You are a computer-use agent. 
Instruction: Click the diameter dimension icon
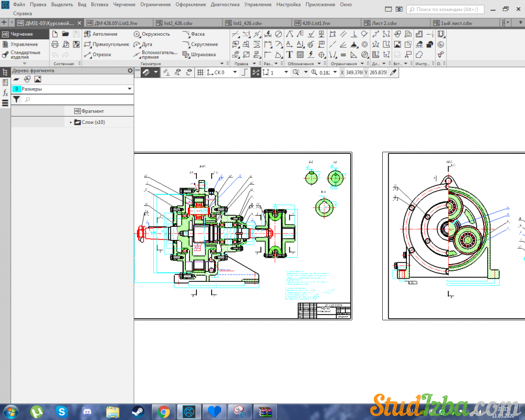(x=278, y=34)
